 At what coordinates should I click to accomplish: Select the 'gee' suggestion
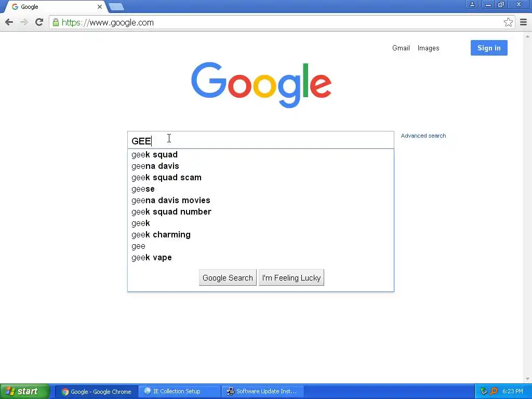(261, 246)
